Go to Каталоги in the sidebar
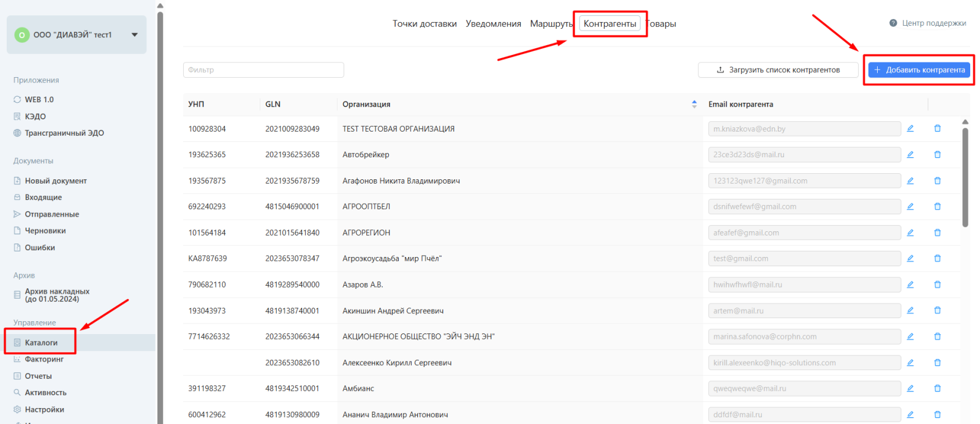980x424 pixels. (x=41, y=343)
